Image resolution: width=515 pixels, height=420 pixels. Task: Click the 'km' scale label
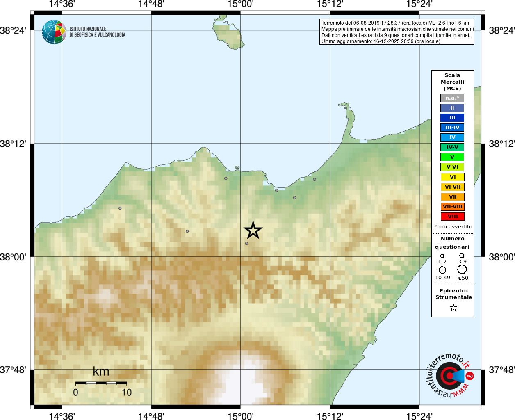click(101, 372)
